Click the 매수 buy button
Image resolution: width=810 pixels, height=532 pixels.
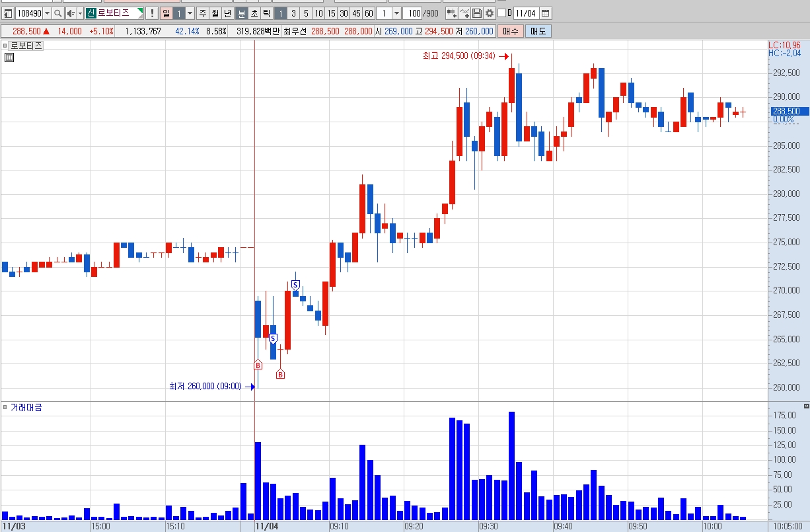(x=510, y=31)
